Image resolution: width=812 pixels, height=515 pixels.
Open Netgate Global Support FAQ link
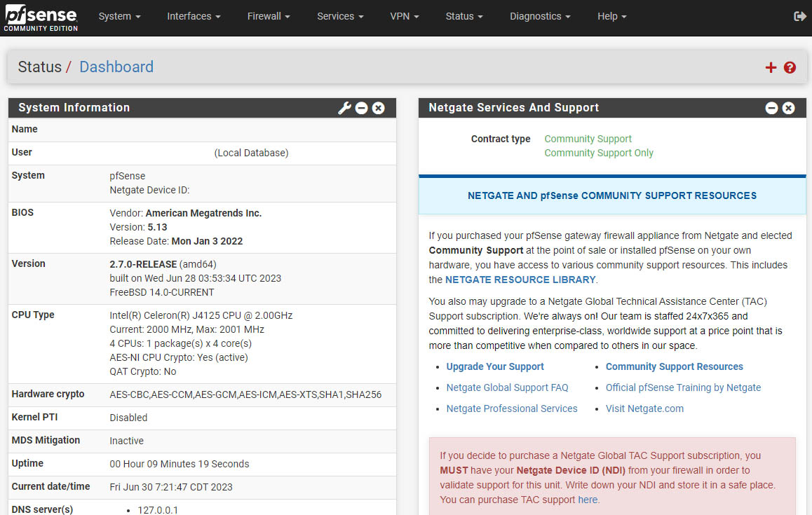pos(507,387)
